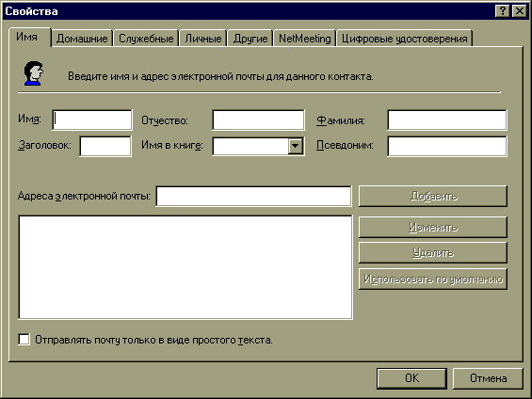
Task: Select the NetMeeting tab
Action: 305,39
